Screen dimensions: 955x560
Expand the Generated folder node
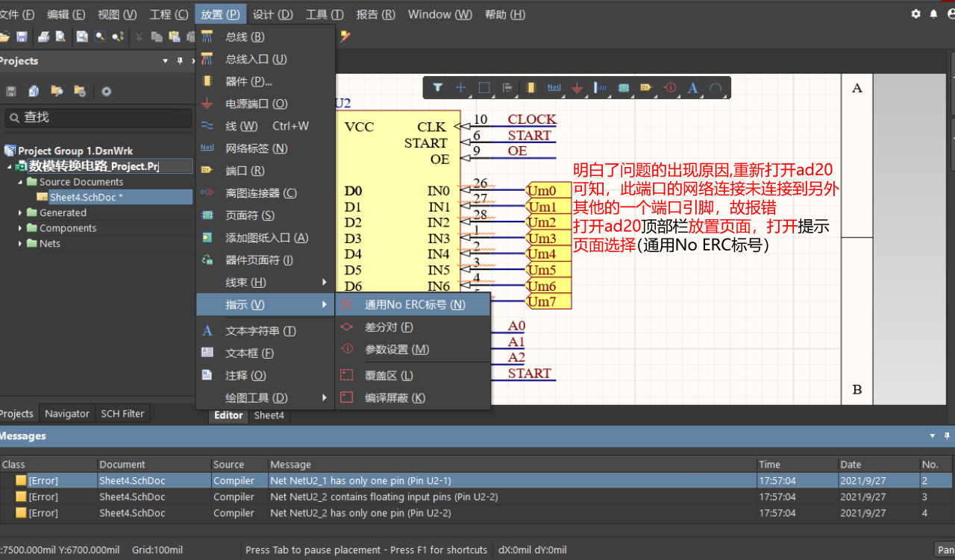click(21, 213)
